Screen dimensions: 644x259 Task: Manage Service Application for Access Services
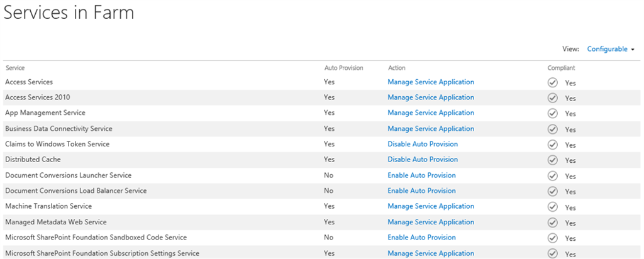(431, 82)
